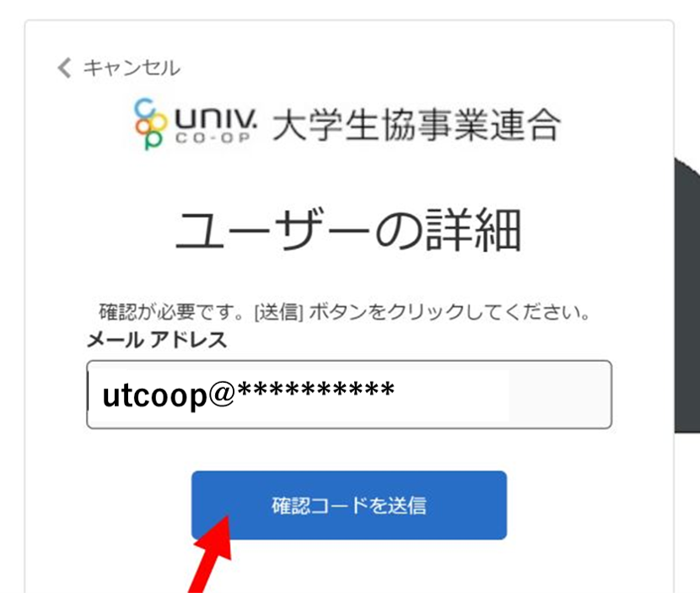
Task: Click the 大学生協事業連合 title text
Action: [x=416, y=125]
